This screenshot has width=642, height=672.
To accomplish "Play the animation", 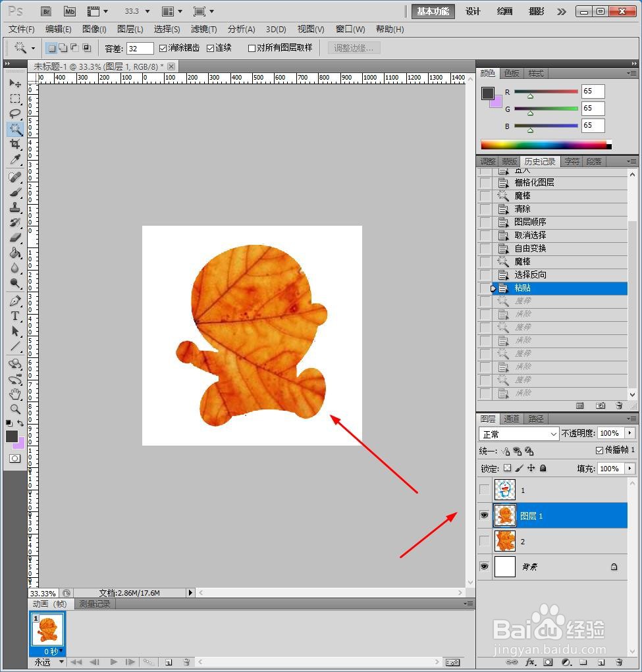I will click(114, 662).
